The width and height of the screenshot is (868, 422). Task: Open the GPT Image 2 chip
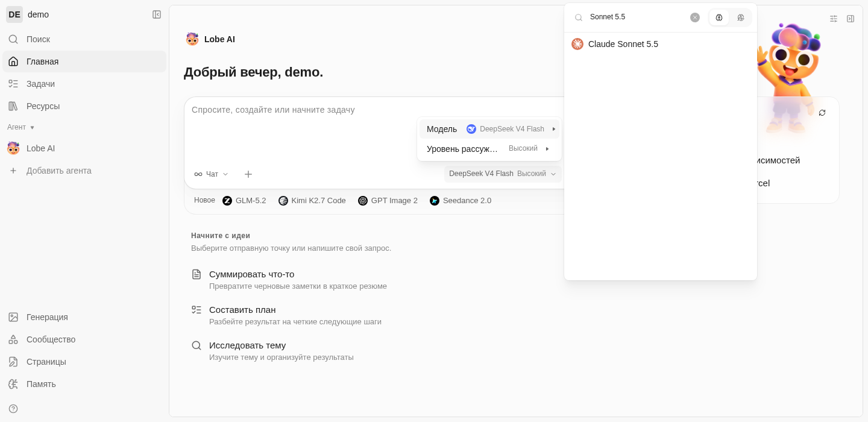(x=388, y=201)
